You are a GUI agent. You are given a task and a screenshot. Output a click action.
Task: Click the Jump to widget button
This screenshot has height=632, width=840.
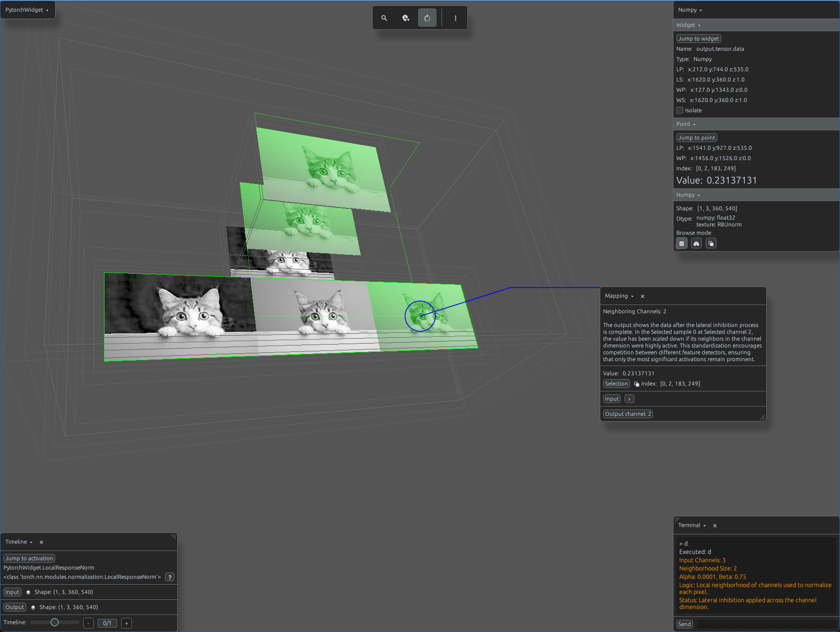698,39
